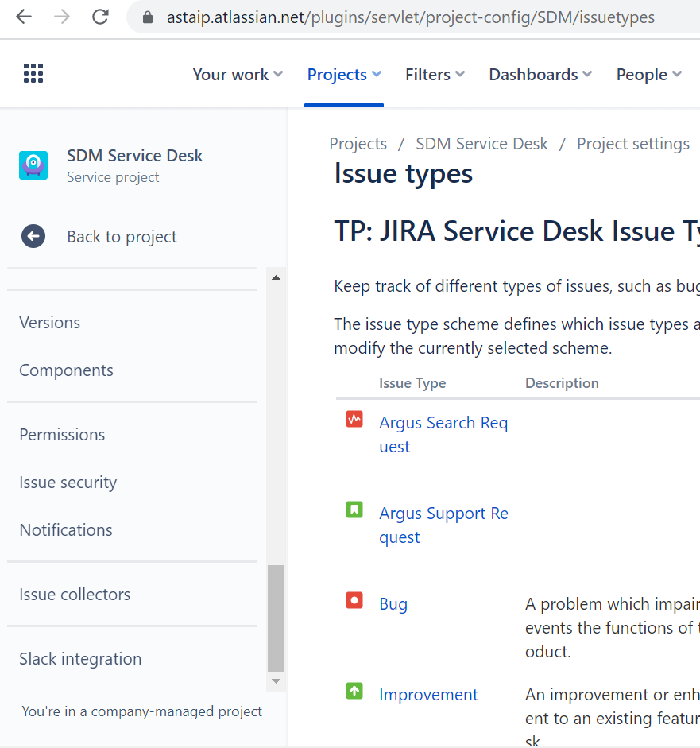Open Issue security settings
The width and height of the screenshot is (700, 748).
pos(68,483)
